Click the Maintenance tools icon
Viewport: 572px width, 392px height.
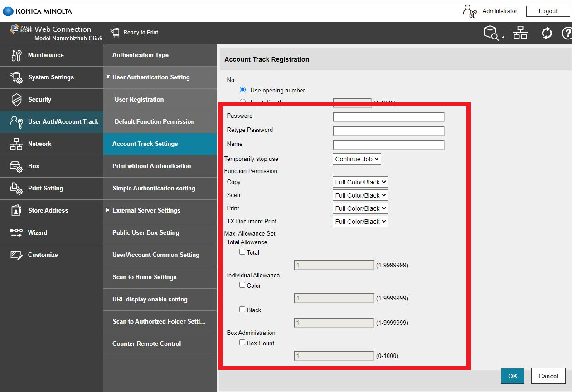(16, 55)
